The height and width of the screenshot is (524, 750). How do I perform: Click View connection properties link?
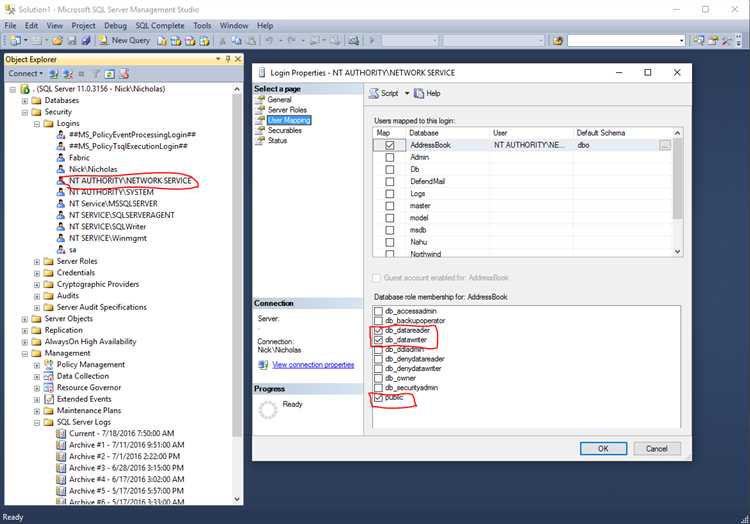(x=313, y=365)
